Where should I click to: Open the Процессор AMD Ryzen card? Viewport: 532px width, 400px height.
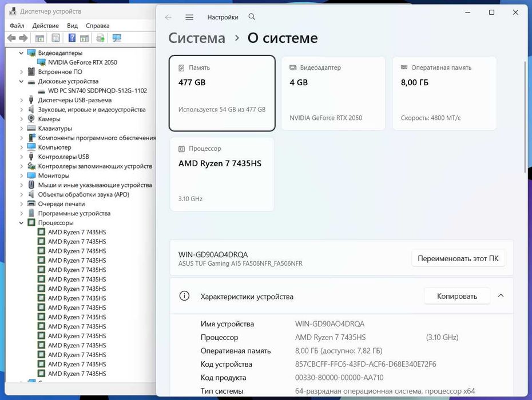[x=222, y=174]
